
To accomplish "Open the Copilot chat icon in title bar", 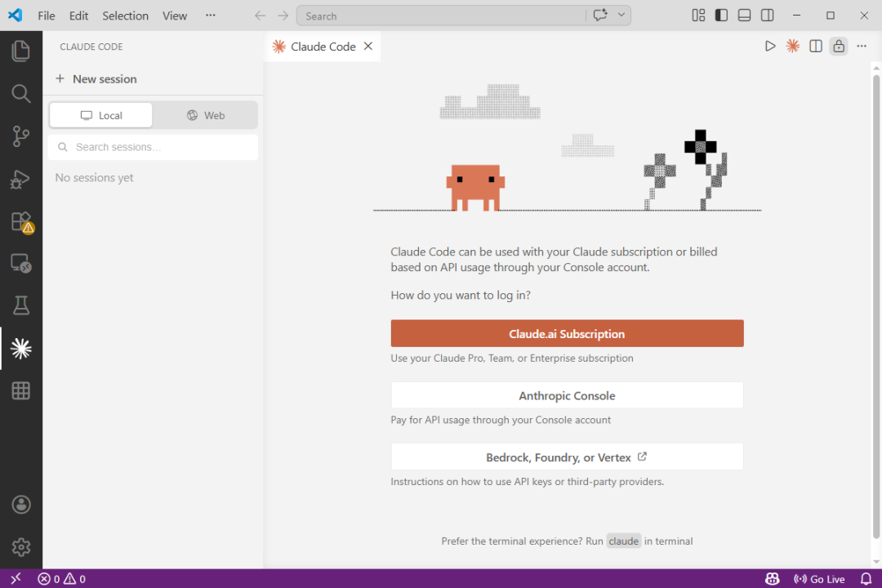I will coord(600,16).
